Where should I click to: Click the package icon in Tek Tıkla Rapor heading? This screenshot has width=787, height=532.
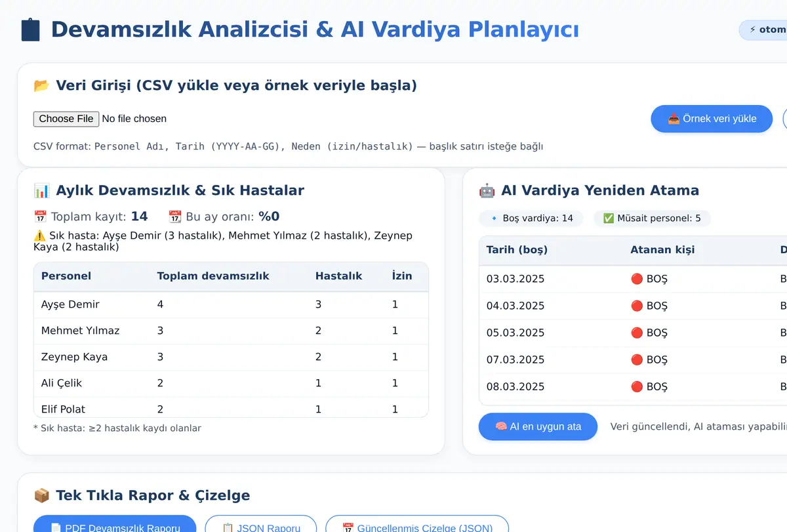[41, 495]
